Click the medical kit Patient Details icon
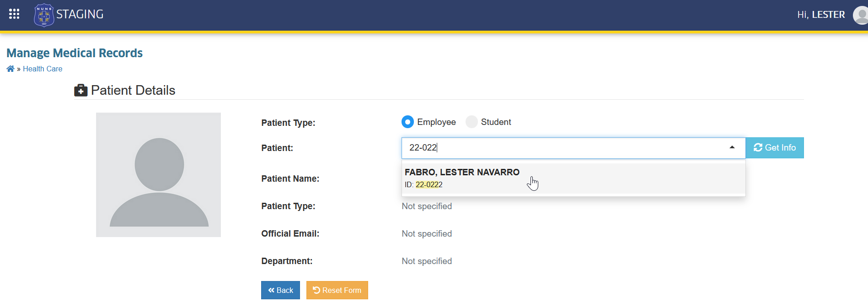 [81, 90]
